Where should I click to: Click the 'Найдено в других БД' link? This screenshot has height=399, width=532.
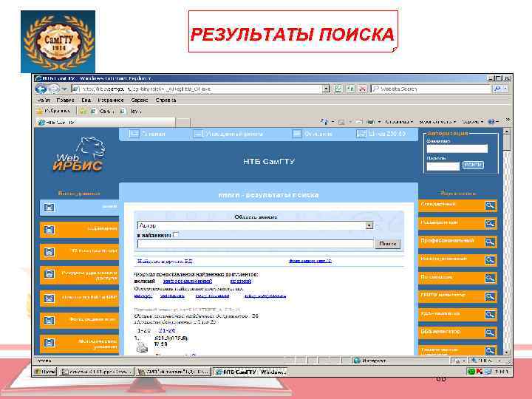click(165, 261)
